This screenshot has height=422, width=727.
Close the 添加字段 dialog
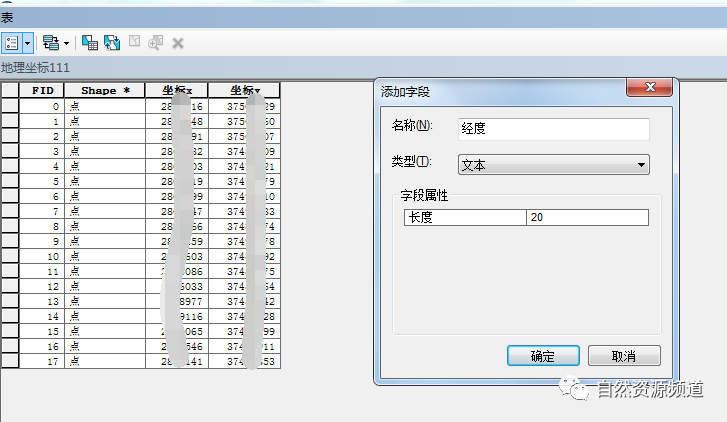click(x=649, y=87)
